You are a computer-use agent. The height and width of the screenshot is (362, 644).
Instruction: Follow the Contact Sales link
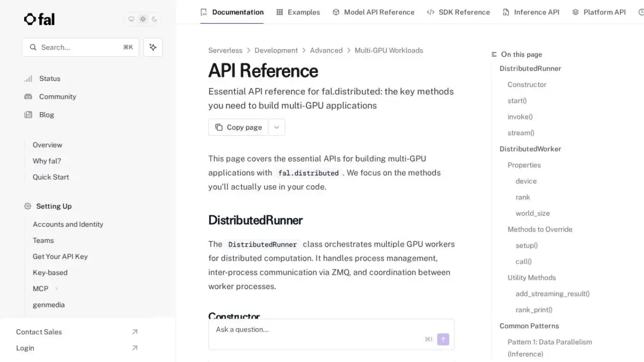tap(77, 332)
